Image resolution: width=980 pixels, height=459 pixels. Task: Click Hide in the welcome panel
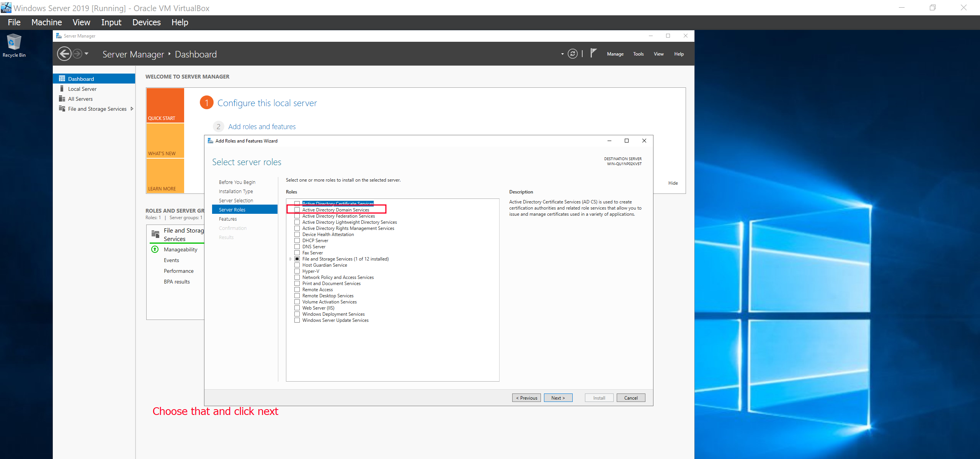(x=673, y=183)
